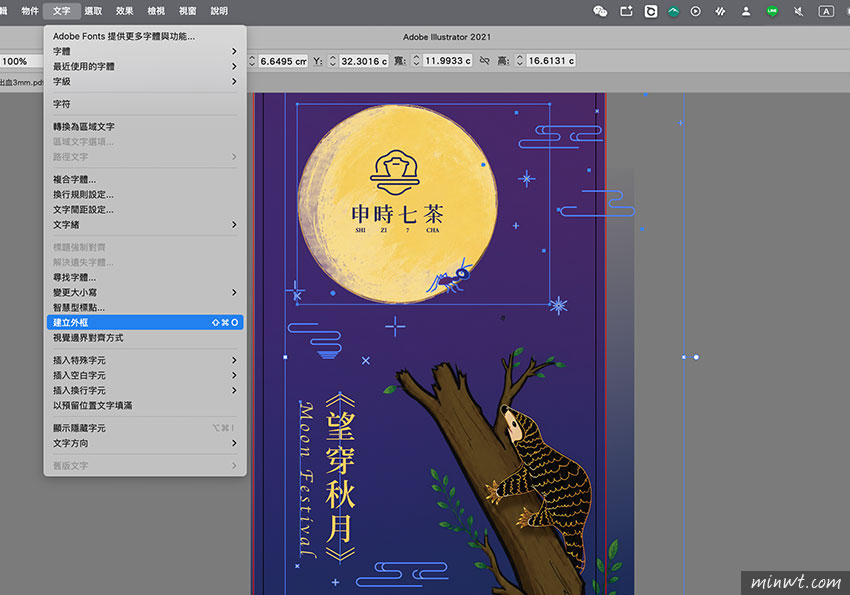Expand 插入換行字元 submenu
The height and width of the screenshot is (595, 850).
[x=145, y=391]
